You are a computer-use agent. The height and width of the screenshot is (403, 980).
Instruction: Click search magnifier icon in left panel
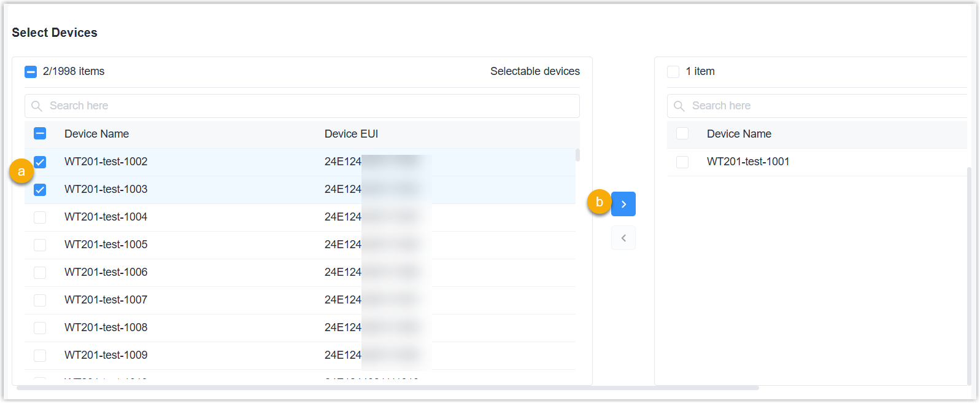click(x=37, y=106)
